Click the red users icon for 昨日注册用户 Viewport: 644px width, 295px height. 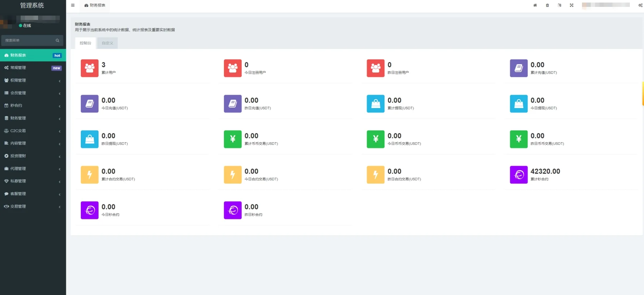pyautogui.click(x=376, y=68)
